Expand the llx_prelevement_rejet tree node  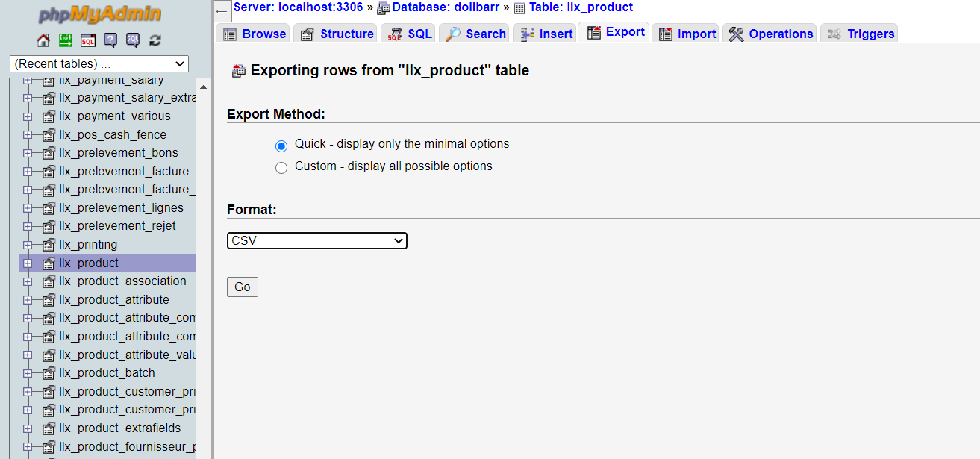(28, 226)
